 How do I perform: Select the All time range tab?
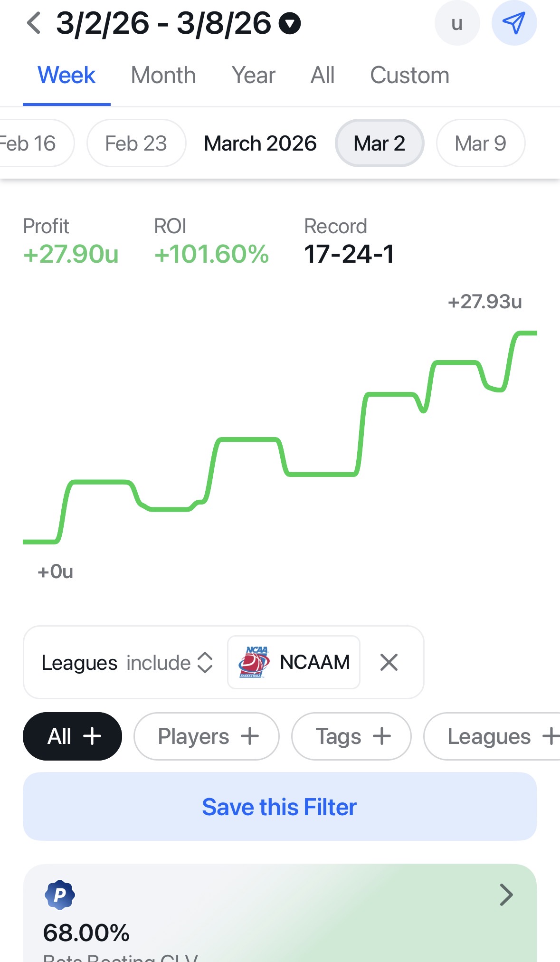pos(323,76)
